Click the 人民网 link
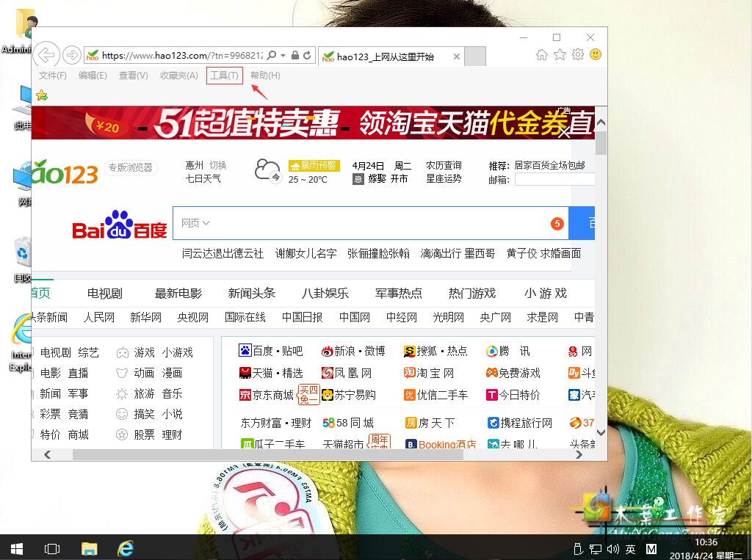This screenshot has width=752, height=560. click(x=99, y=317)
